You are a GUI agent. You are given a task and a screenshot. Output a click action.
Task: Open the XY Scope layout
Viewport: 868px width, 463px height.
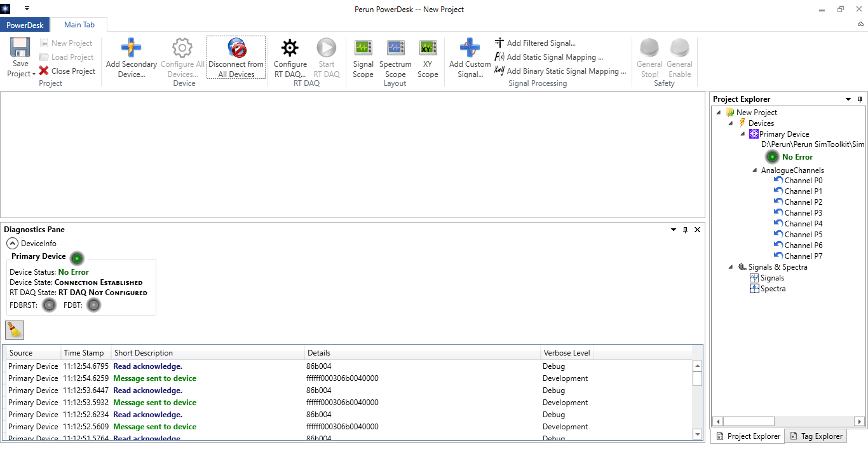pos(428,58)
